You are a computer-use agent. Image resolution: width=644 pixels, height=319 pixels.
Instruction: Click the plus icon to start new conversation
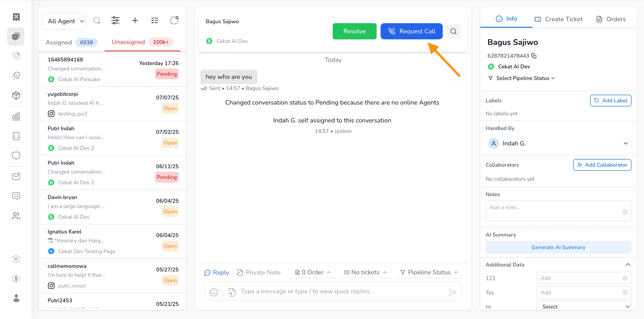pyautogui.click(x=135, y=20)
